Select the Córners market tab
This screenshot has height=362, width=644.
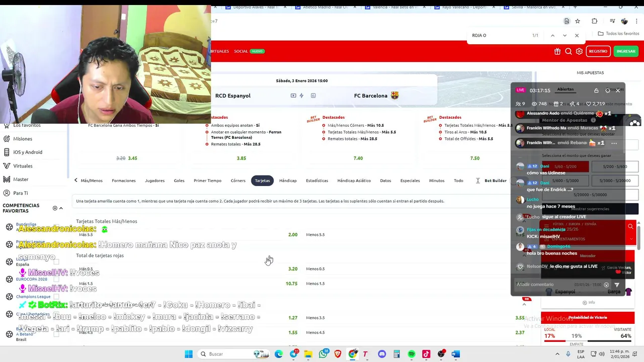pyautogui.click(x=238, y=180)
